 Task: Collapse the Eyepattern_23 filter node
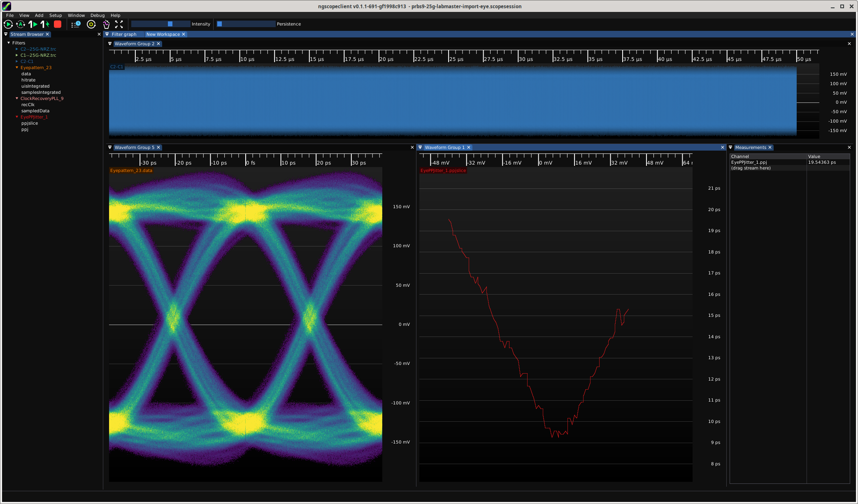[17, 67]
